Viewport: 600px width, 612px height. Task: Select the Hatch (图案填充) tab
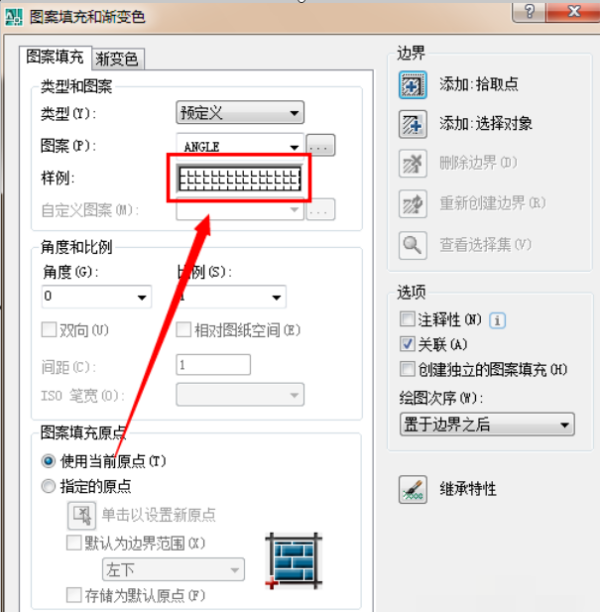(x=55, y=57)
